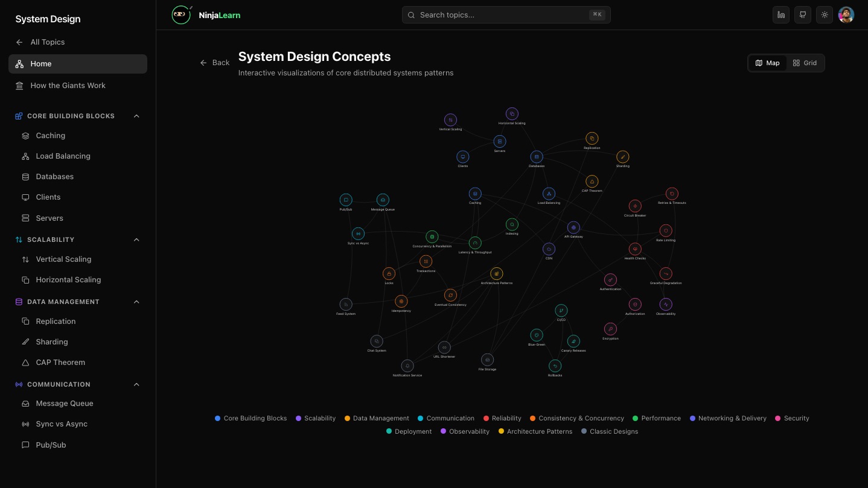Select the Transactions node
868x488 pixels.
[426, 262]
